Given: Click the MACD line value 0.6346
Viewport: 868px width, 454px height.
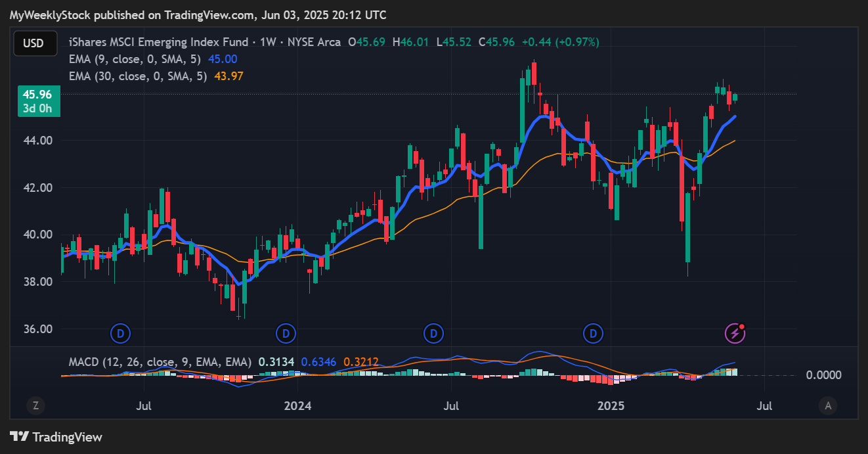Looking at the screenshot, I should coord(320,362).
